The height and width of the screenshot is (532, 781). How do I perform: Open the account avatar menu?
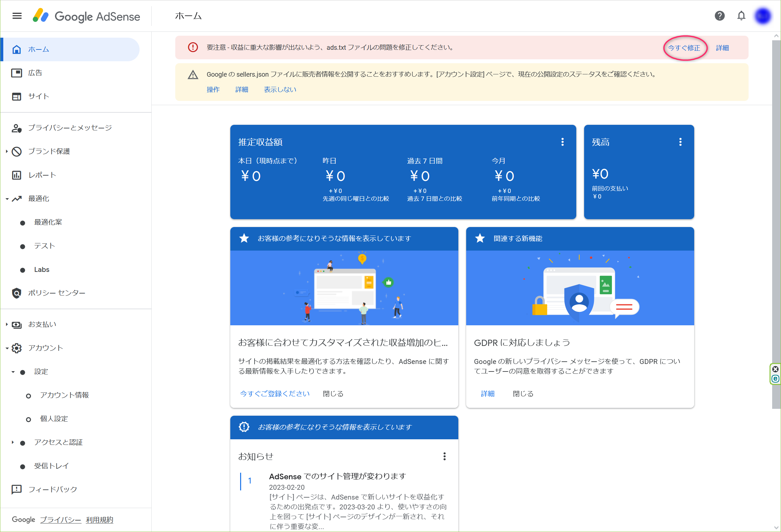point(763,16)
